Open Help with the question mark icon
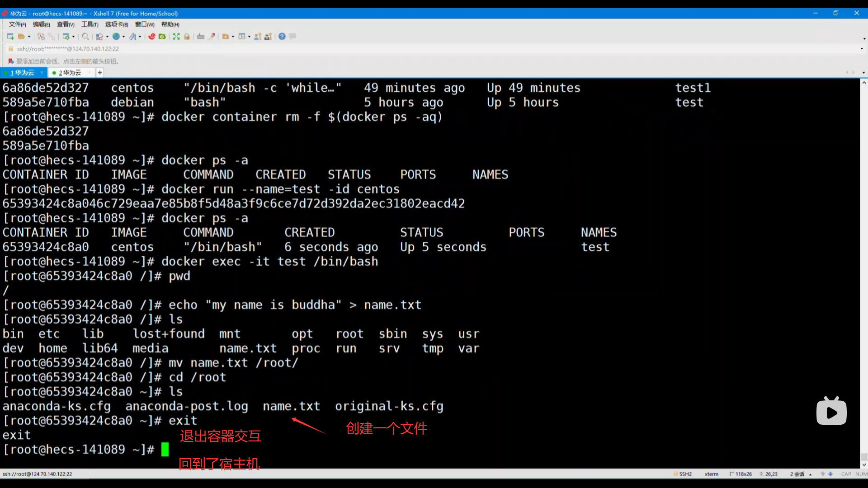868x488 pixels. click(282, 37)
